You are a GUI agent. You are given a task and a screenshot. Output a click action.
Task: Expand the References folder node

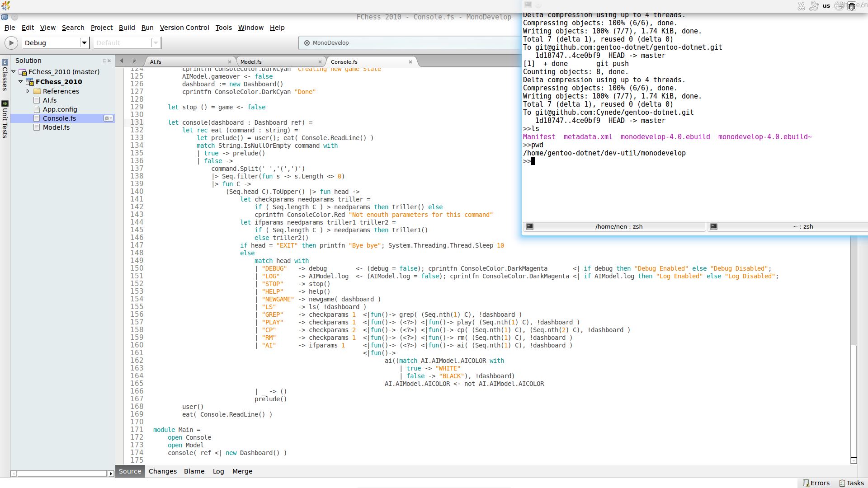point(28,91)
